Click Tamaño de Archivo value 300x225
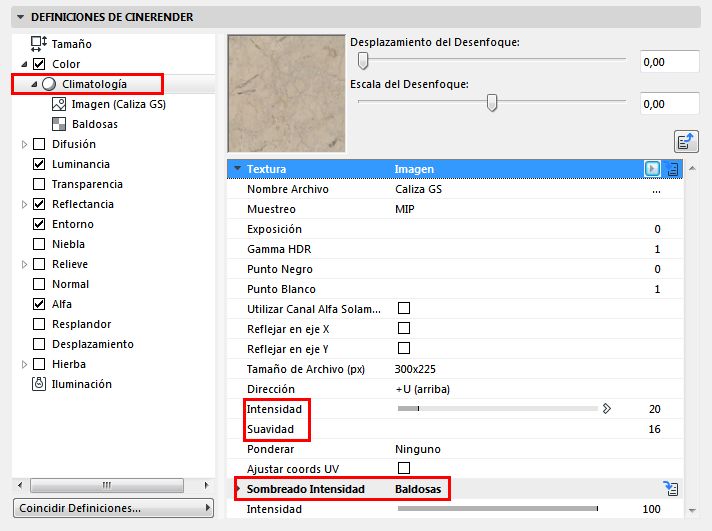Screen dimensions: 712x531 tap(415, 369)
